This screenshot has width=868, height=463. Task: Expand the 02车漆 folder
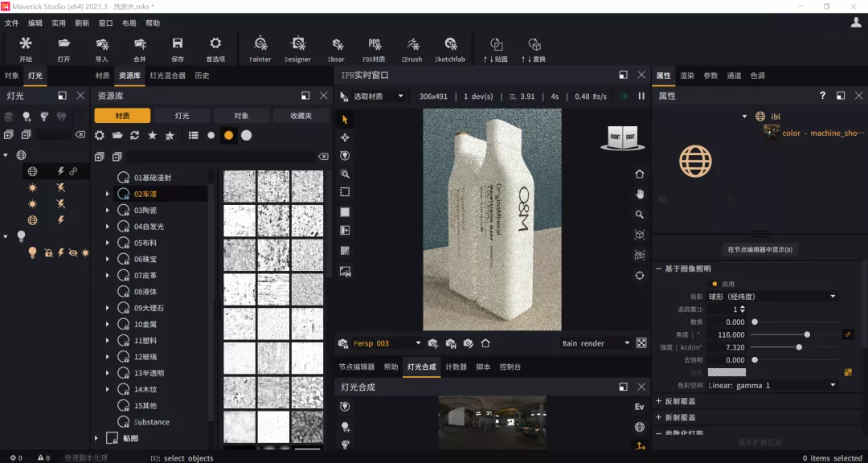click(108, 194)
